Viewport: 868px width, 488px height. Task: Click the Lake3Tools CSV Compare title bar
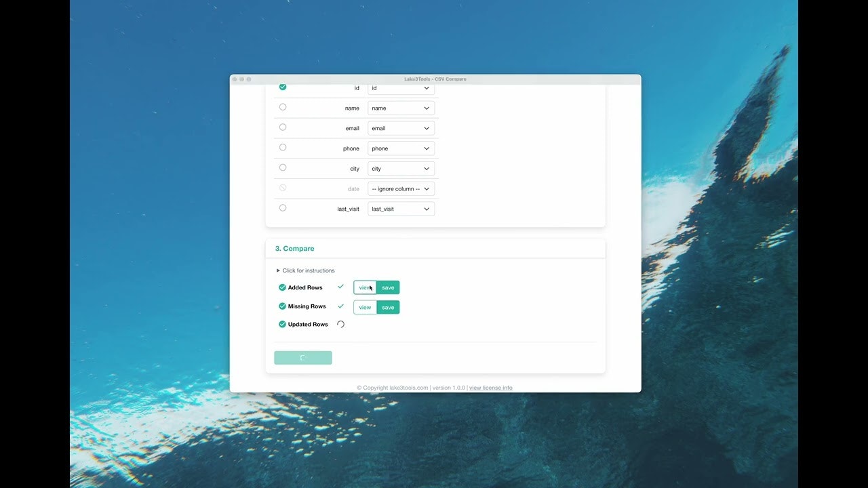[435, 79]
